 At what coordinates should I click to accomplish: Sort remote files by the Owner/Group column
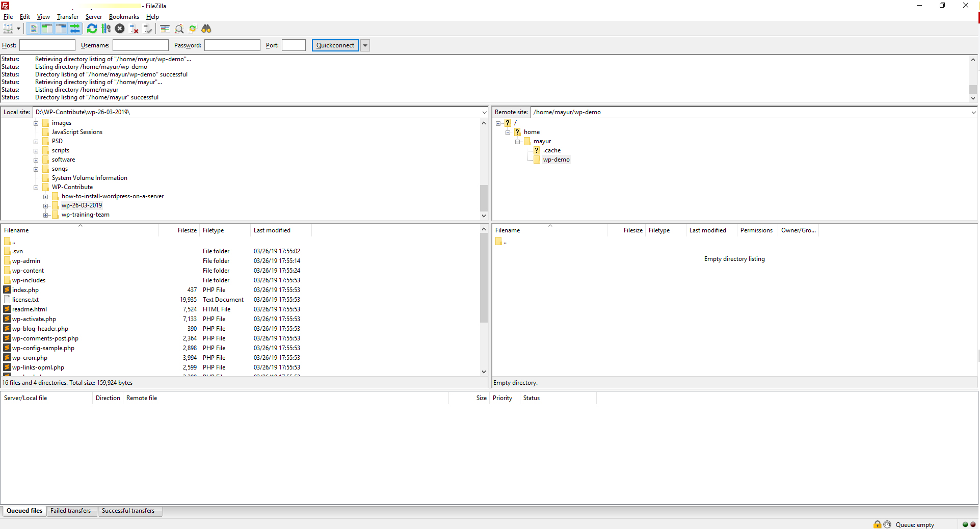click(799, 230)
